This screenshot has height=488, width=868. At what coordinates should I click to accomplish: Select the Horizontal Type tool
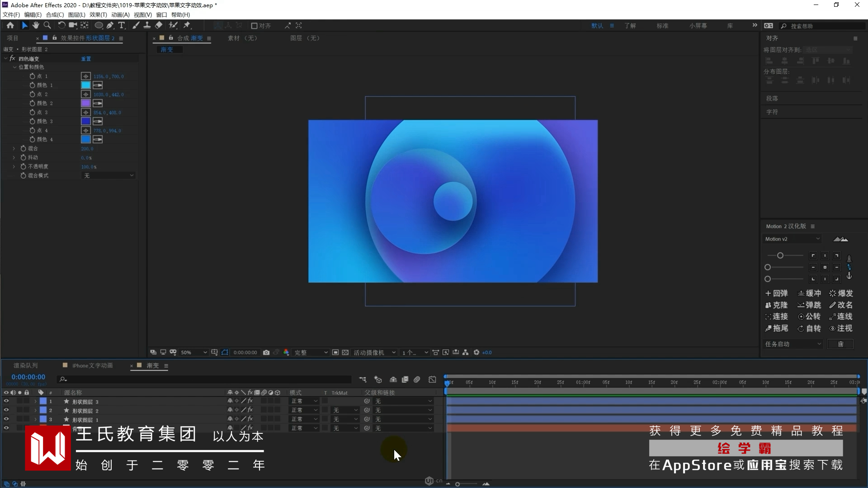(x=121, y=25)
